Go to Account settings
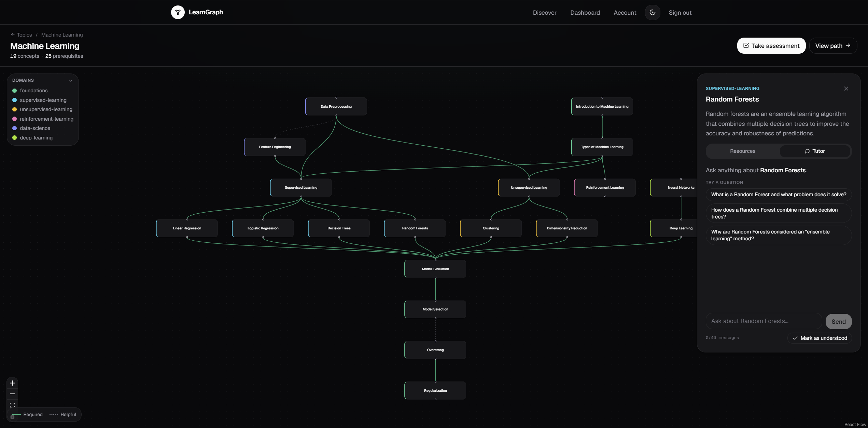This screenshot has width=868, height=428. (625, 13)
